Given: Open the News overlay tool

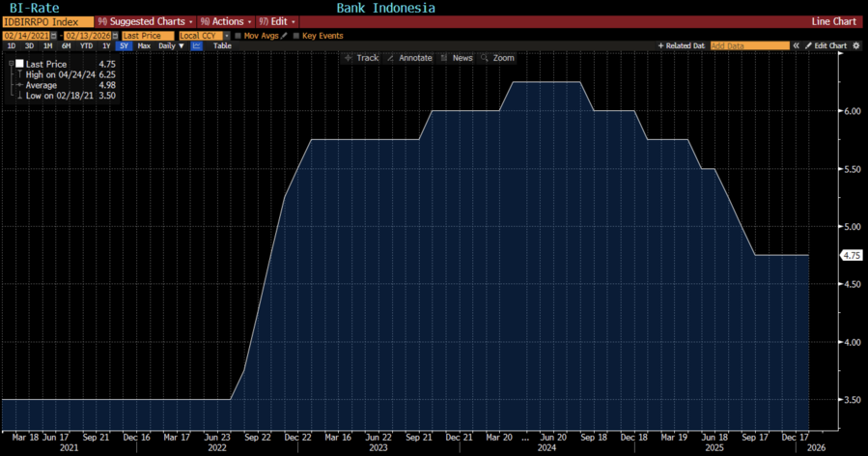Looking at the screenshot, I should [x=457, y=58].
